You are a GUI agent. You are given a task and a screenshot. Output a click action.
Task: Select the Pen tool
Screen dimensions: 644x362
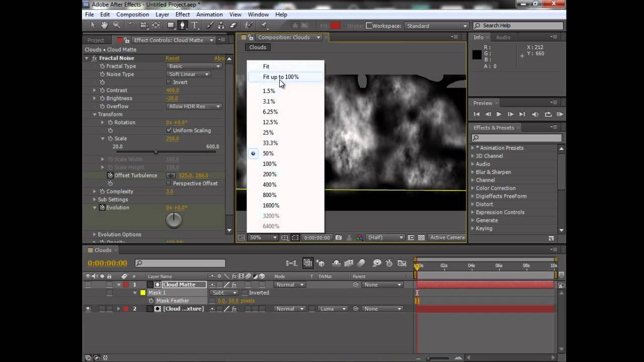183,25
